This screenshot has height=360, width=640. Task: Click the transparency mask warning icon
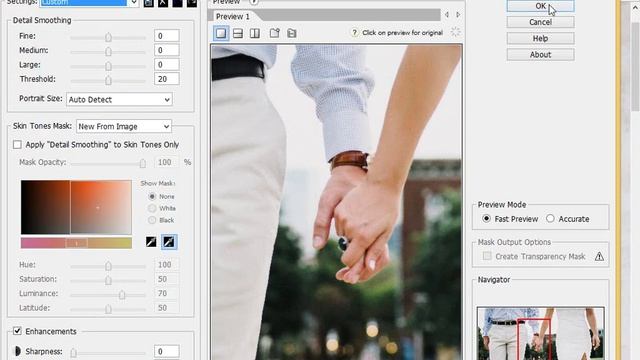coord(599,256)
